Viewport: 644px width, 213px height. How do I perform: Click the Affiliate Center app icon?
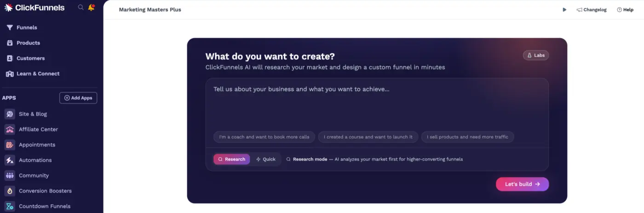10,130
